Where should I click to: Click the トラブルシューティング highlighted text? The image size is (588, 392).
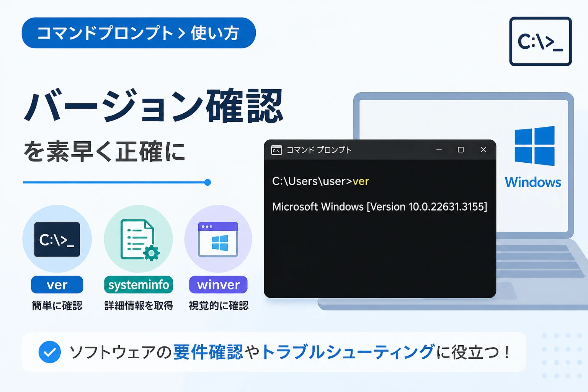point(348,352)
